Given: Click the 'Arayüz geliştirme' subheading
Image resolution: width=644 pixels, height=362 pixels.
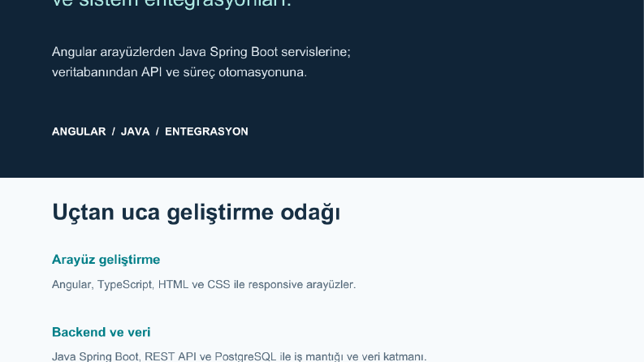Looking at the screenshot, I should click(106, 260).
